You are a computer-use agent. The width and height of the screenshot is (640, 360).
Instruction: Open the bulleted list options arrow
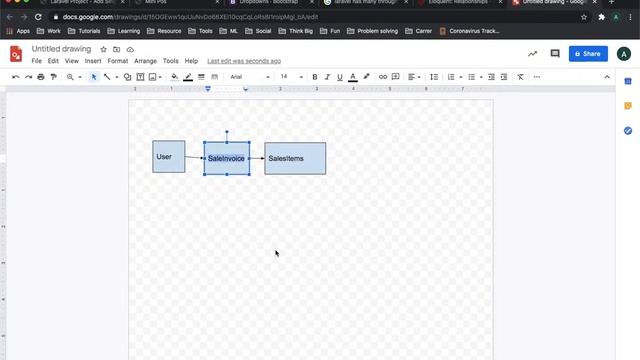pos(481,77)
